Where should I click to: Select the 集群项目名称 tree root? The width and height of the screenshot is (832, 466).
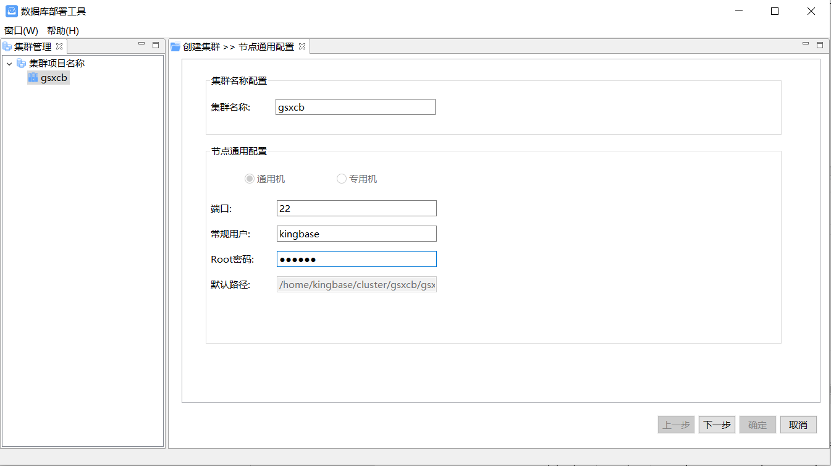[57, 63]
